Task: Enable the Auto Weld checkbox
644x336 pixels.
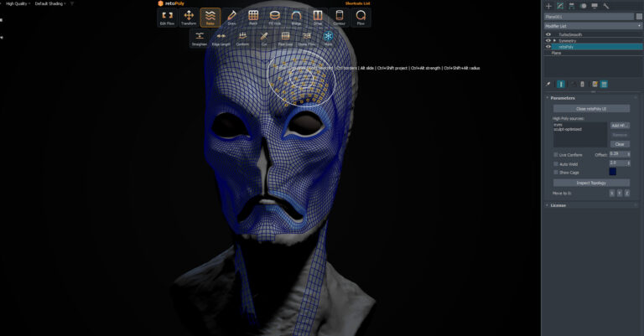Action: coord(556,163)
